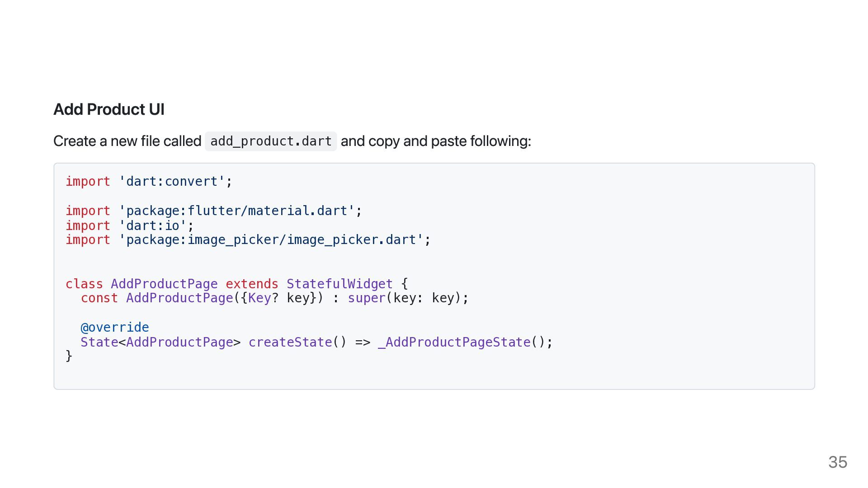This screenshot has height=488, width=868.
Task: Click the 'Add Product UI' heading
Action: click(x=108, y=109)
